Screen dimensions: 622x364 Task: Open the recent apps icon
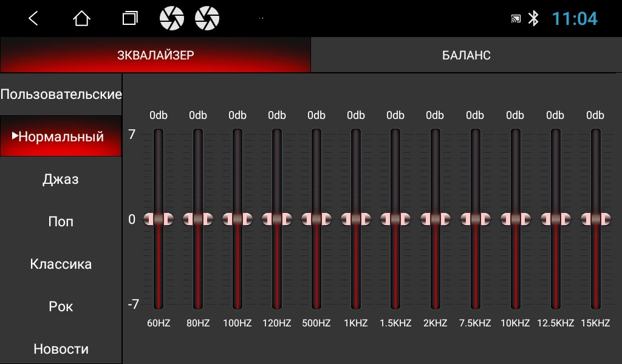coord(129,19)
